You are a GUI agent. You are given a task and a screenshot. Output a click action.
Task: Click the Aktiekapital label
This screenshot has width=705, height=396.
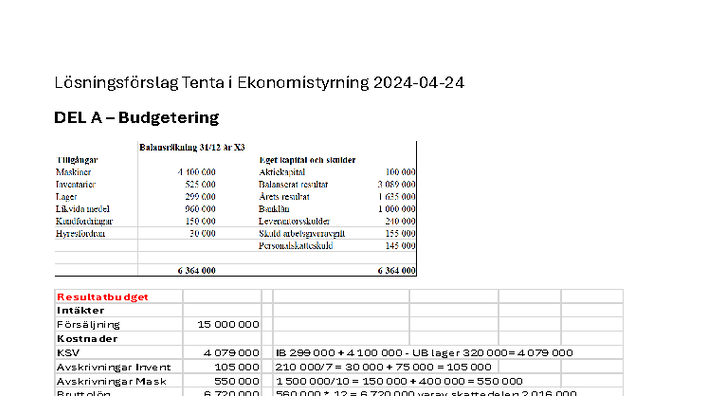tap(282, 172)
